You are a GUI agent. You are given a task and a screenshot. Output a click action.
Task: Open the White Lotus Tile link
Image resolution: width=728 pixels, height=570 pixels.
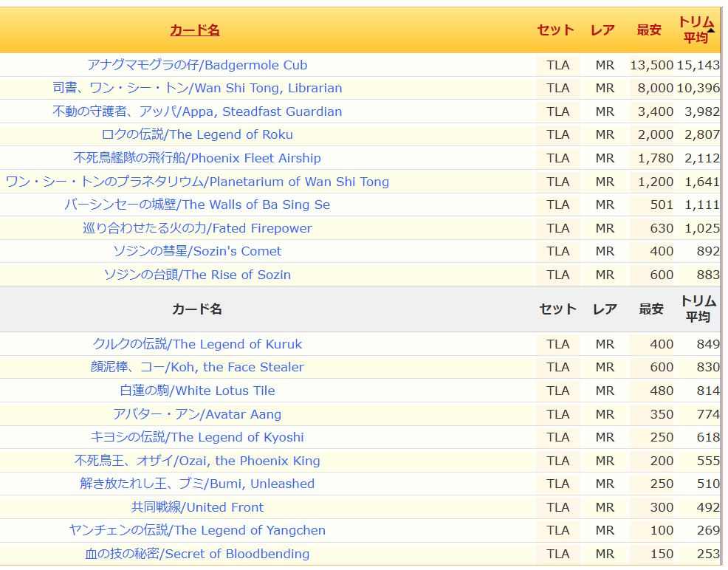(197, 391)
